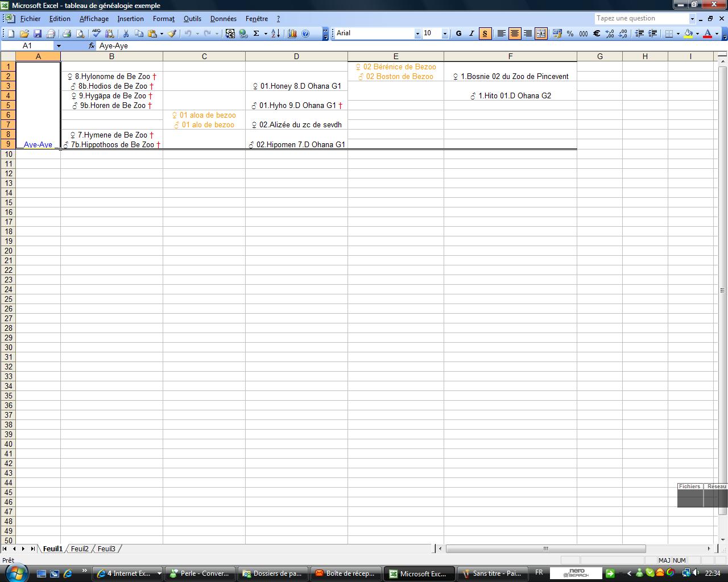Select column F header
728x582 pixels.
pos(510,56)
